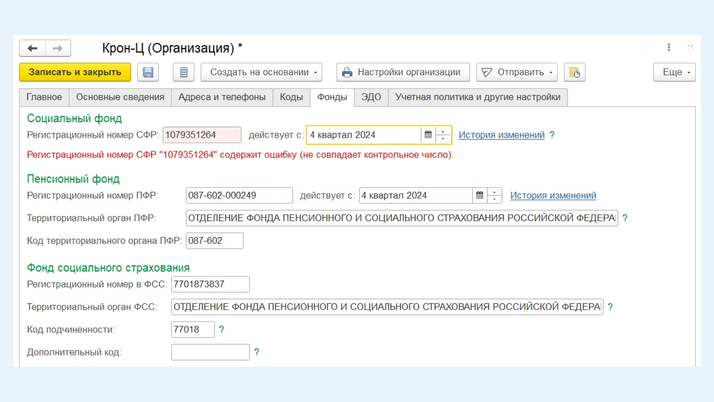Click the red СФР error message text
The height and width of the screenshot is (402, 714).
(240, 155)
